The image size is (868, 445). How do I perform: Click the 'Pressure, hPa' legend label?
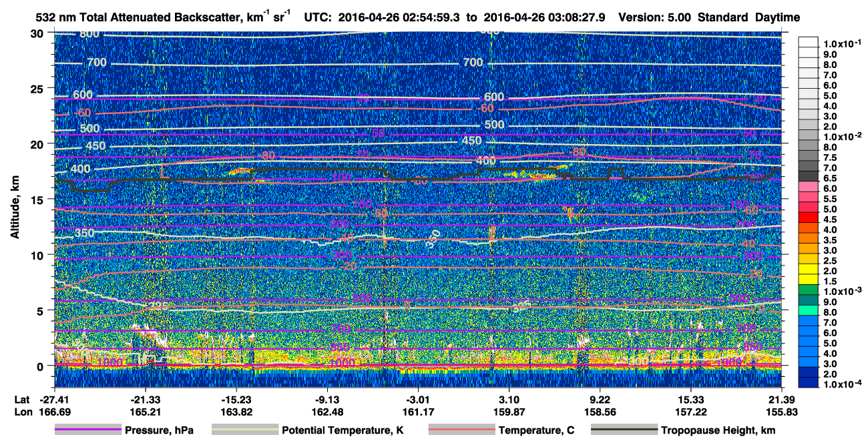(x=160, y=430)
